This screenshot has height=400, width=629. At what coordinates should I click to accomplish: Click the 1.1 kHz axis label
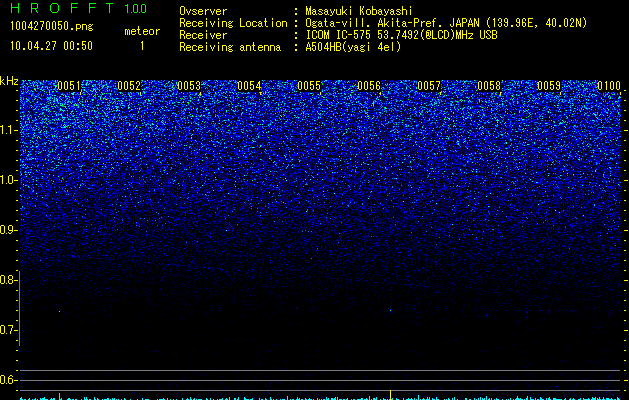[x=7, y=130]
